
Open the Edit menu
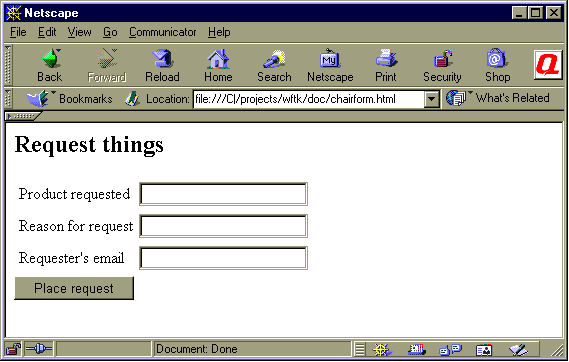coord(47,32)
